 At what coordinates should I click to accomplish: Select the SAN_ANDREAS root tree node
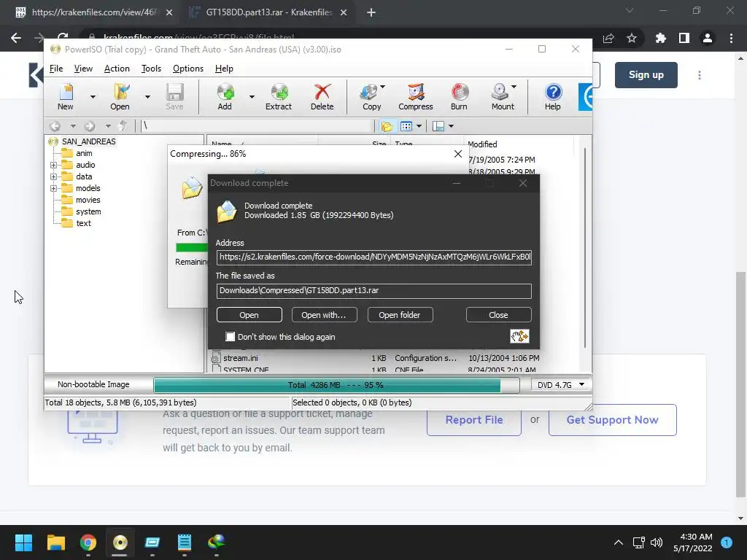pyautogui.click(x=88, y=141)
